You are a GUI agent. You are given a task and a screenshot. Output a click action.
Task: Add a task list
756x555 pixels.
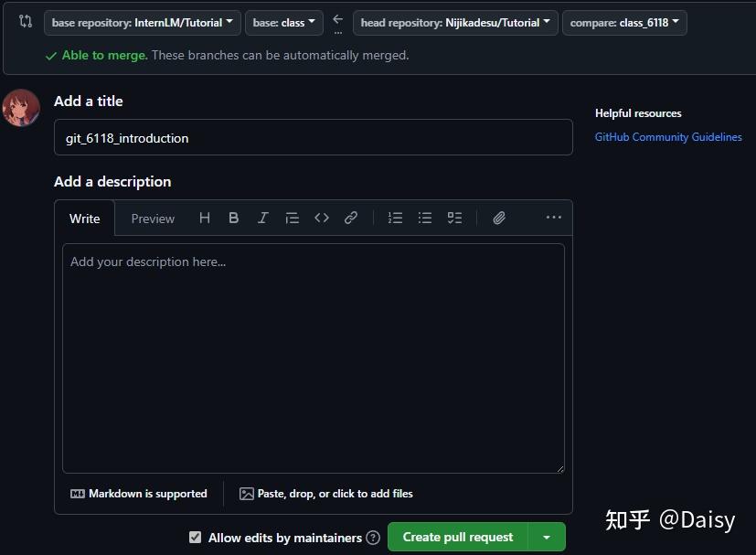454,218
